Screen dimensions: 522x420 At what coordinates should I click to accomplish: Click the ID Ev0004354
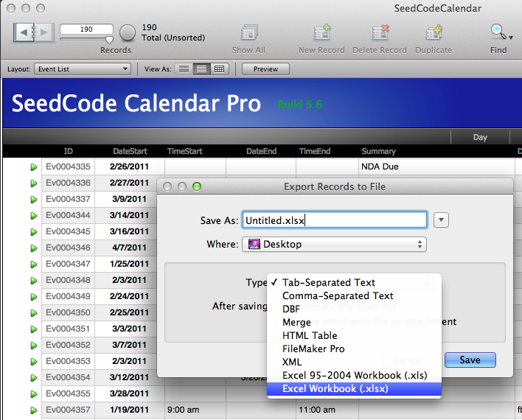tap(68, 377)
